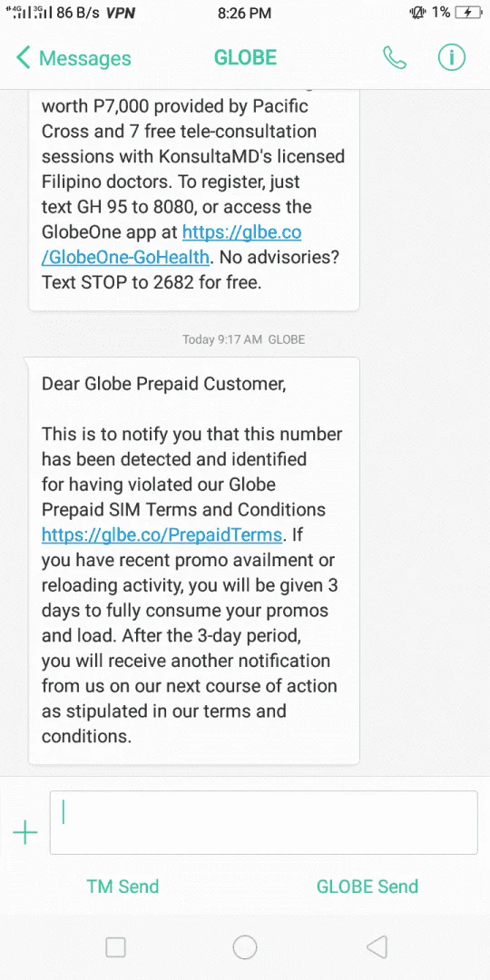
Task: Open the glbe.co/PrepaidTerms link
Action: [x=162, y=535]
